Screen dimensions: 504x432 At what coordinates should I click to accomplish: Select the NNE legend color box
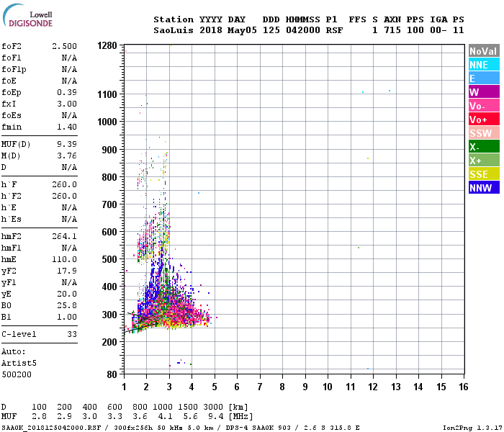click(x=484, y=65)
